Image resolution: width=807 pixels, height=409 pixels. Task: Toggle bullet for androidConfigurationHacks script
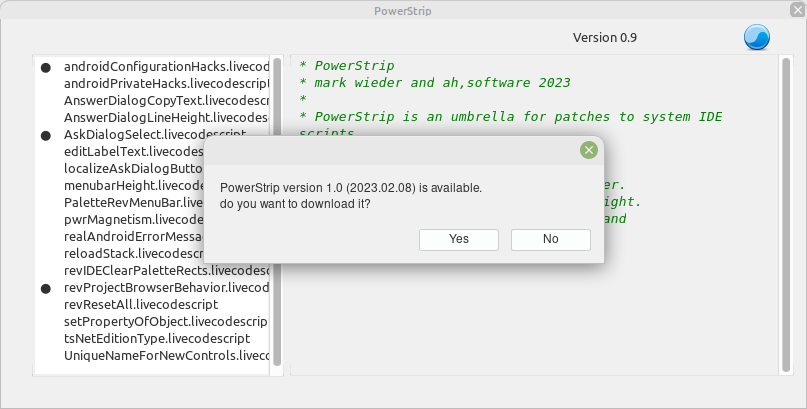(x=46, y=67)
